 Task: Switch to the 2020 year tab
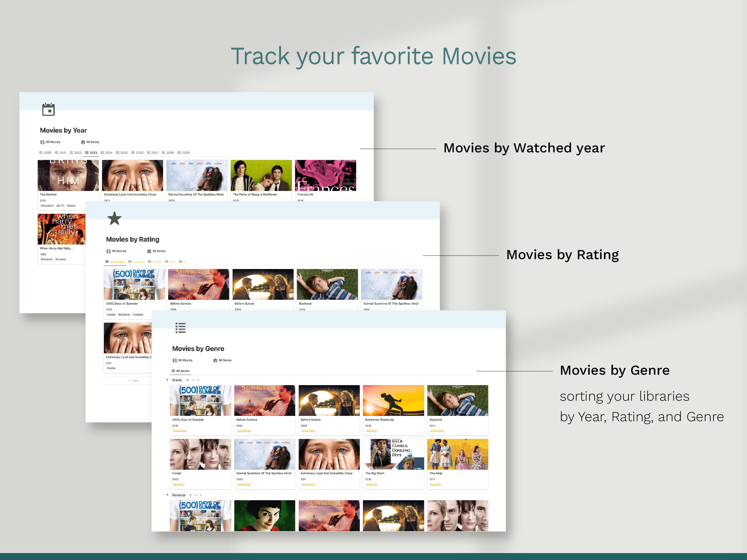click(x=47, y=153)
